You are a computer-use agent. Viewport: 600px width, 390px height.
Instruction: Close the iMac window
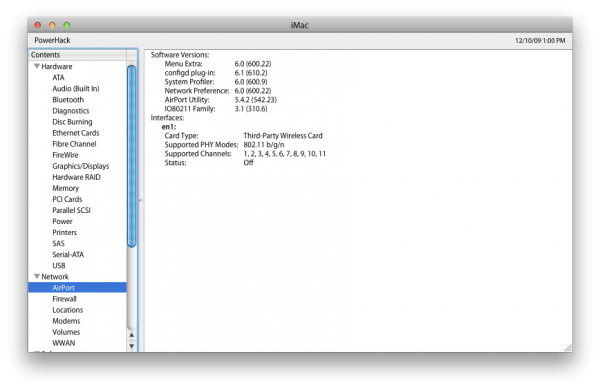[38, 25]
